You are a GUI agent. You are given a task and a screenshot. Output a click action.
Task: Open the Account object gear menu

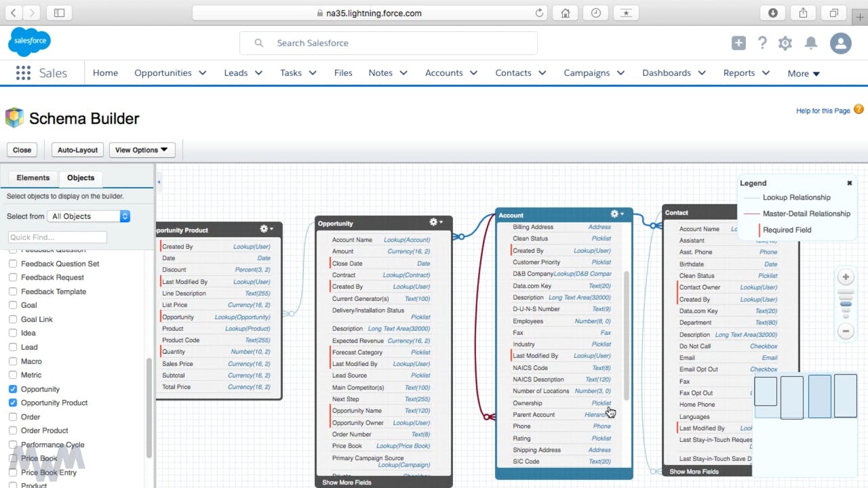[x=616, y=214]
